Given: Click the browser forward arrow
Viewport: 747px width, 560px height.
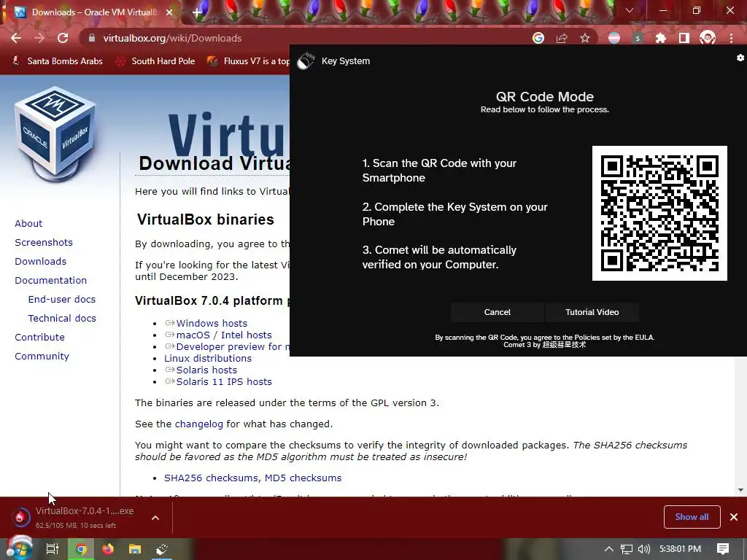Looking at the screenshot, I should click(39, 38).
